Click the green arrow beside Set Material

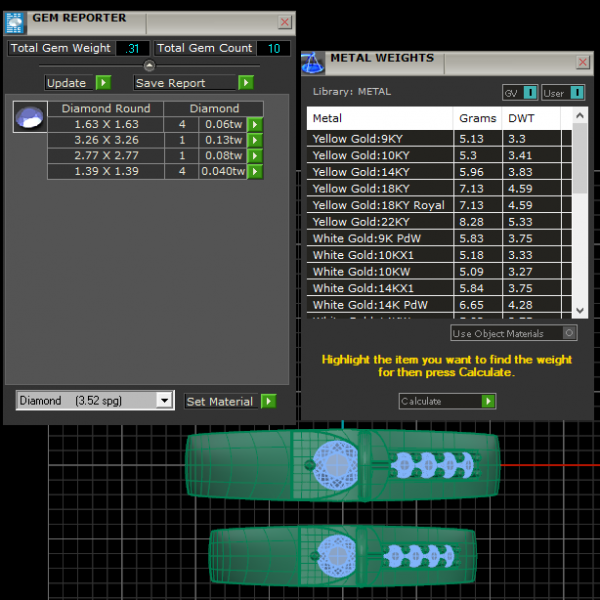(268, 401)
